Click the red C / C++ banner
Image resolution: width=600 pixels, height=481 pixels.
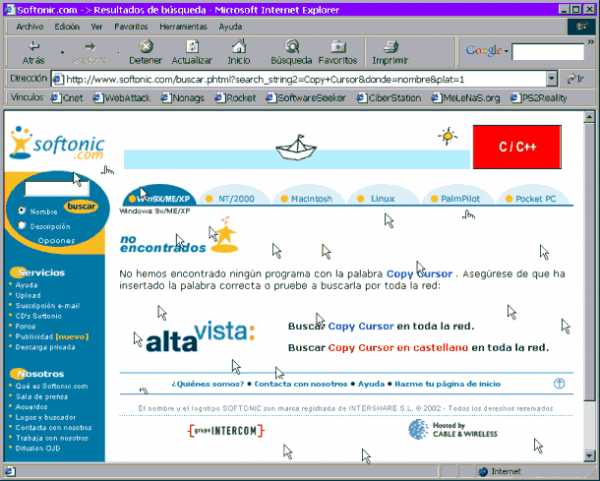coord(517,147)
